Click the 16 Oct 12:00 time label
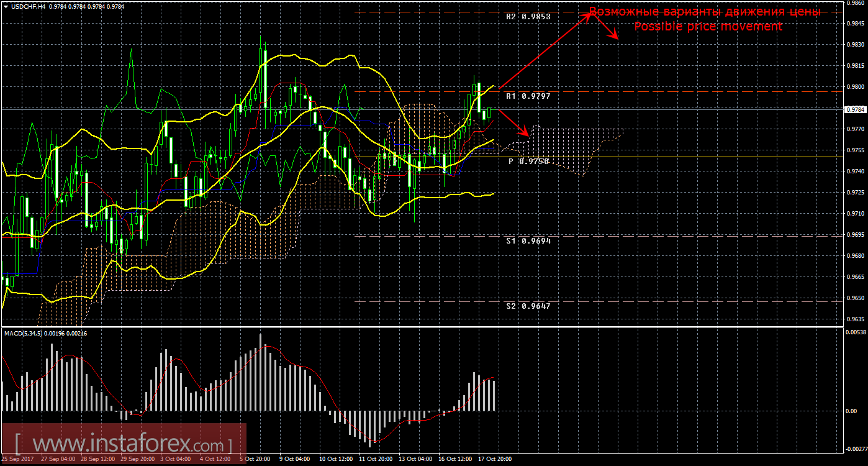The height and width of the screenshot is (466, 868). [455, 459]
